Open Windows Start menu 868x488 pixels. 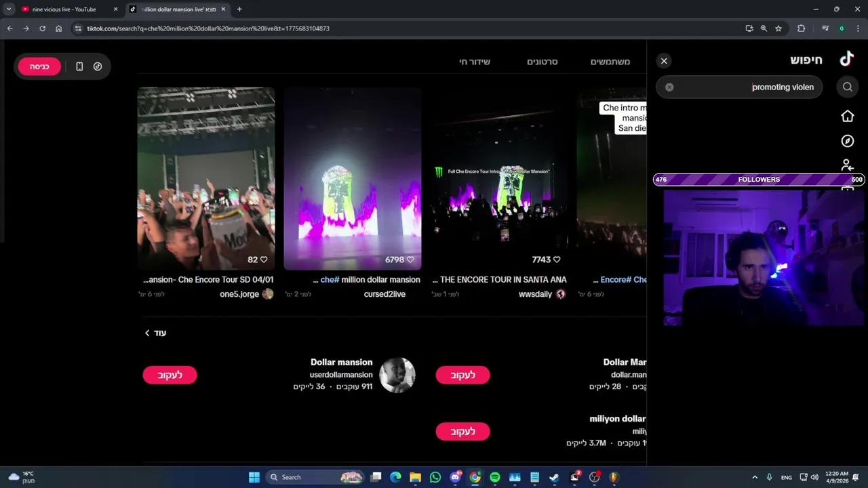tap(254, 477)
